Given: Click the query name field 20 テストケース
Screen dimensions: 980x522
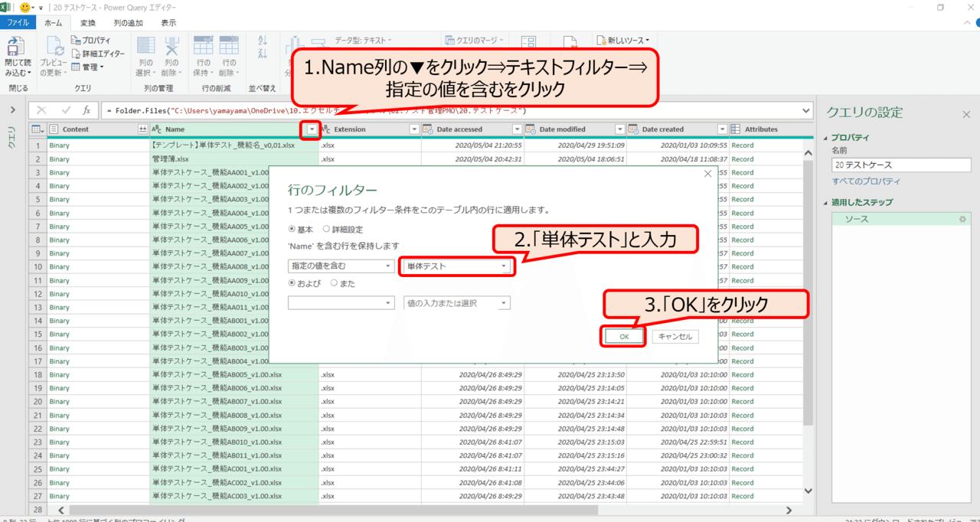Looking at the screenshot, I should click(901, 165).
